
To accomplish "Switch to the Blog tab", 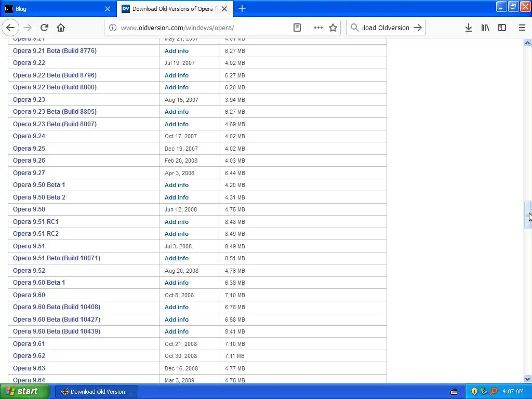I will tap(58, 9).
